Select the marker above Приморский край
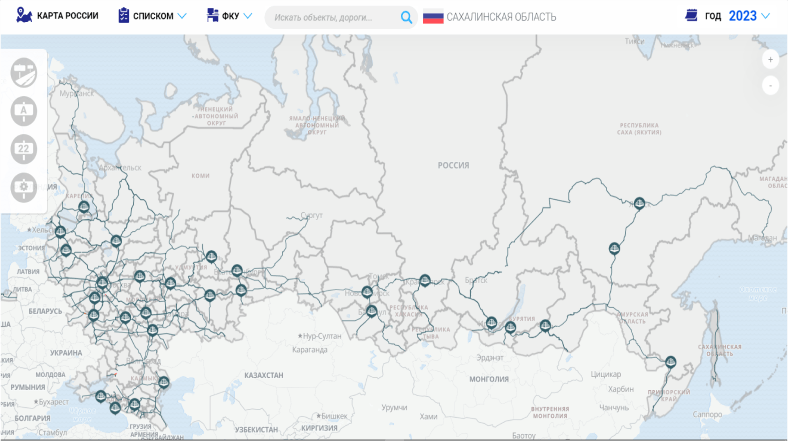Viewport: 788px width, 441px height. [670, 362]
